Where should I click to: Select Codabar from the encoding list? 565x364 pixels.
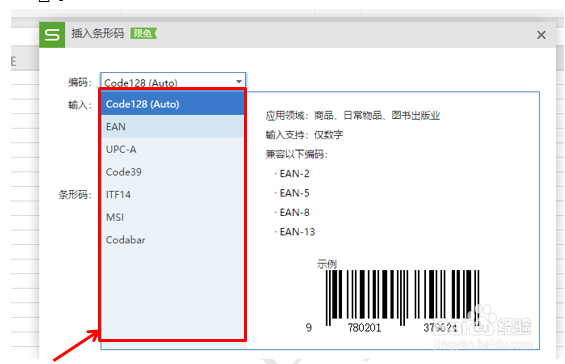coord(173,240)
